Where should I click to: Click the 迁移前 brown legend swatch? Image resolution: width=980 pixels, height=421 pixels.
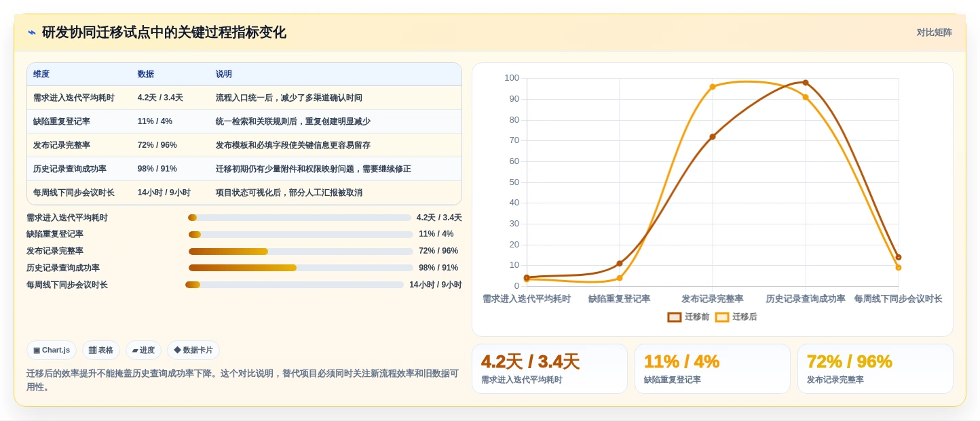674,317
